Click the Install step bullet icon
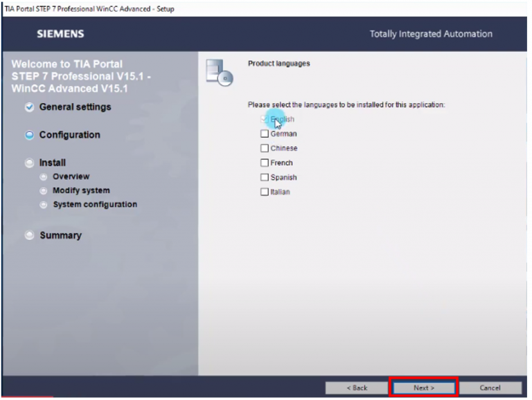 pyautogui.click(x=29, y=163)
